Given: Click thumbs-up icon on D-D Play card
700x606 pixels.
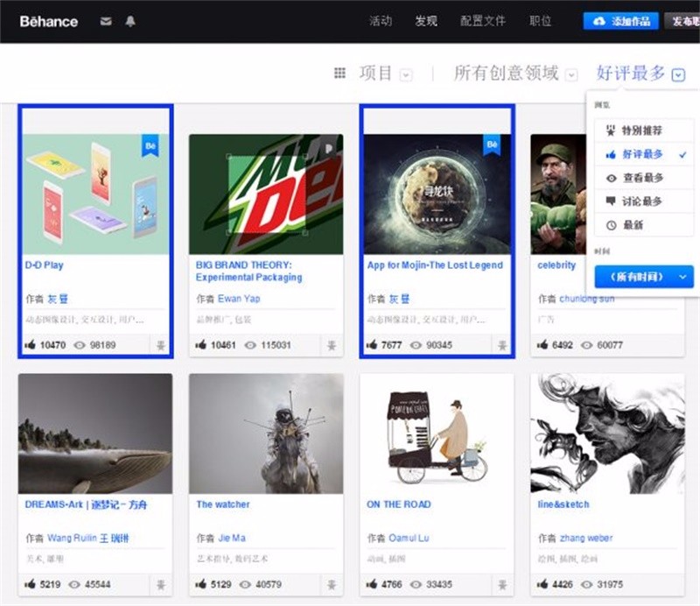Looking at the screenshot, I should pyautogui.click(x=31, y=345).
